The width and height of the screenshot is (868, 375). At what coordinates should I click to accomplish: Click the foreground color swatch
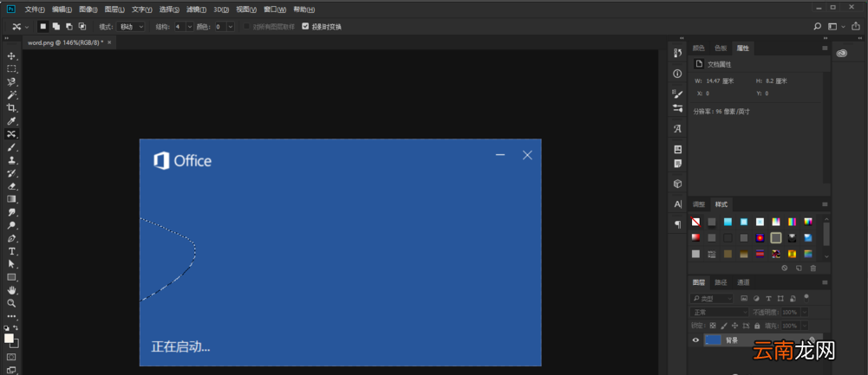click(x=9, y=338)
